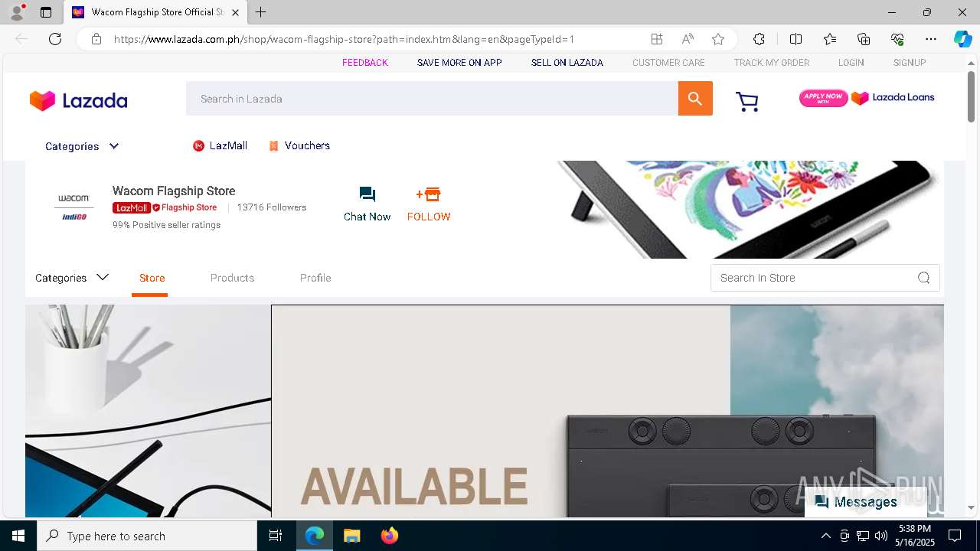980x551 pixels.
Task: Open a new browser tab
Action: tap(261, 12)
